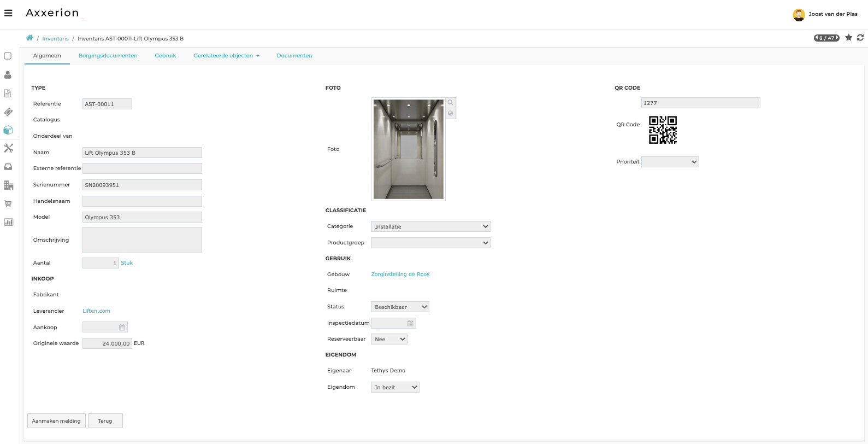
Task: Open the Status dropdown showing Beschikbaar
Action: (400, 307)
